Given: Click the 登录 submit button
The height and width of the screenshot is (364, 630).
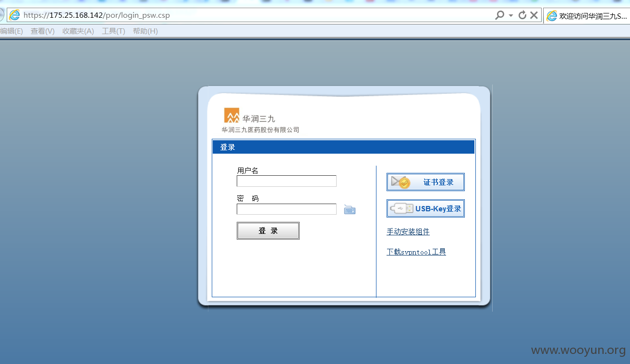Looking at the screenshot, I should pyautogui.click(x=268, y=231).
